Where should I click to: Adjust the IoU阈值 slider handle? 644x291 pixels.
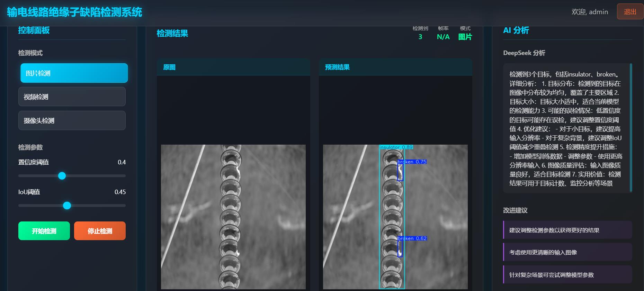pyautogui.click(x=67, y=206)
